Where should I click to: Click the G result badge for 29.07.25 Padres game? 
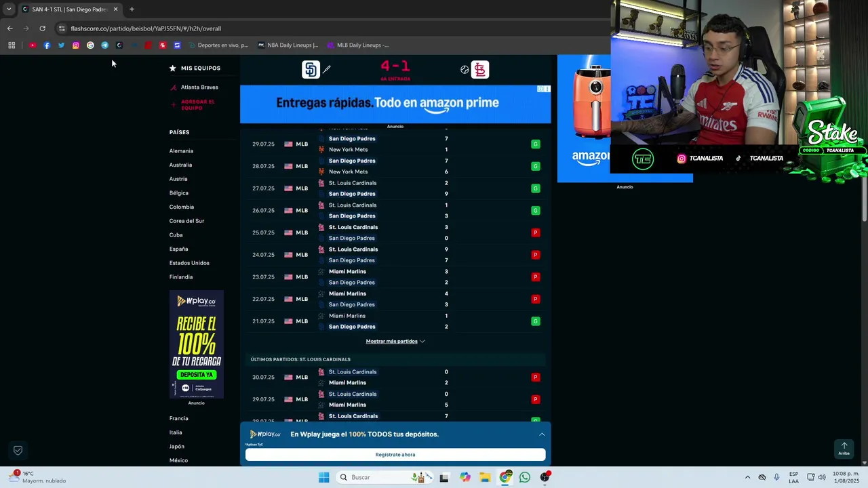coord(535,144)
